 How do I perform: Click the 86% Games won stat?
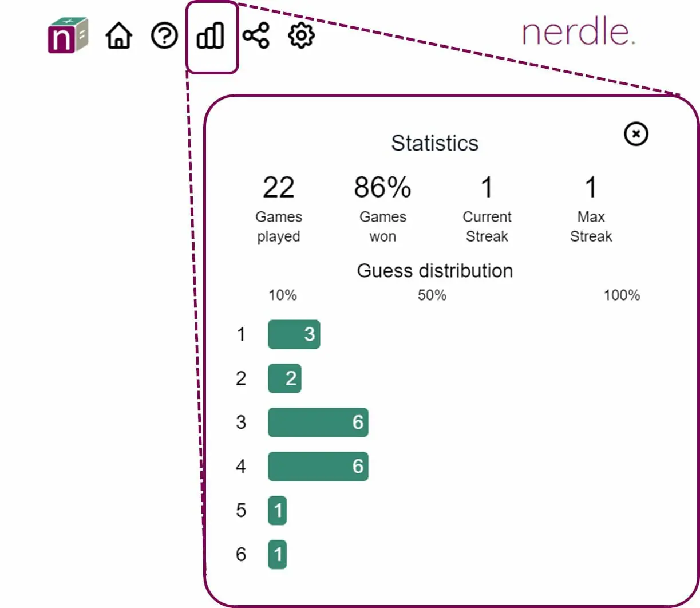(382, 188)
